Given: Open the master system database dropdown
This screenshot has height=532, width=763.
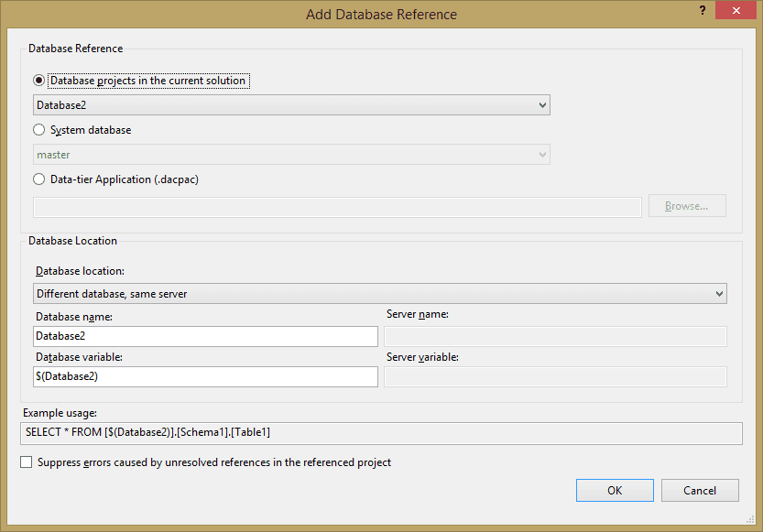Looking at the screenshot, I should (540, 154).
